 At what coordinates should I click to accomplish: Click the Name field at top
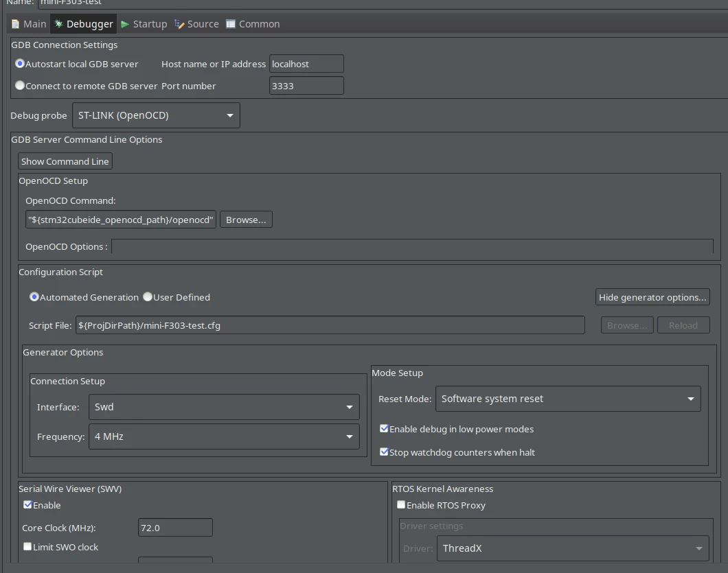pos(383,3)
